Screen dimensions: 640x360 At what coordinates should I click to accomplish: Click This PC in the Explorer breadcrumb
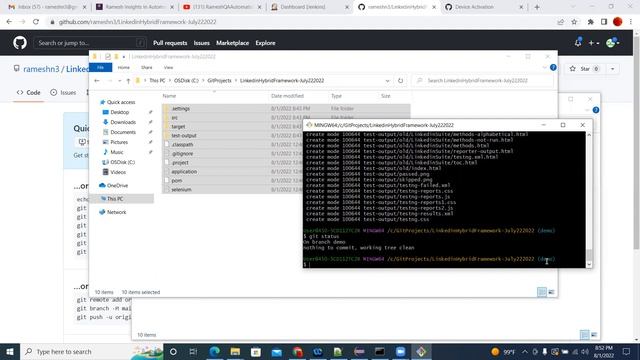pyautogui.click(x=157, y=81)
